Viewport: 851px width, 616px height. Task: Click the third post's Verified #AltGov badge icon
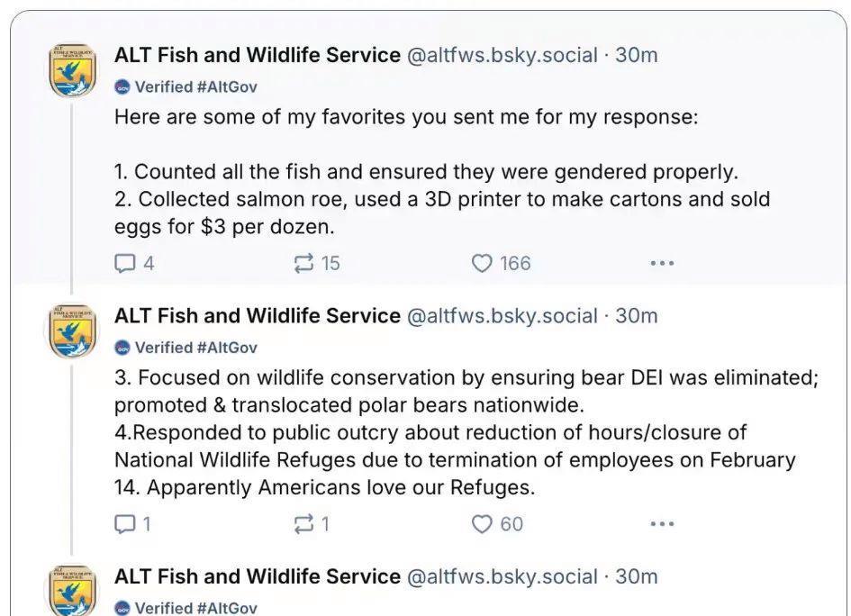click(122, 608)
